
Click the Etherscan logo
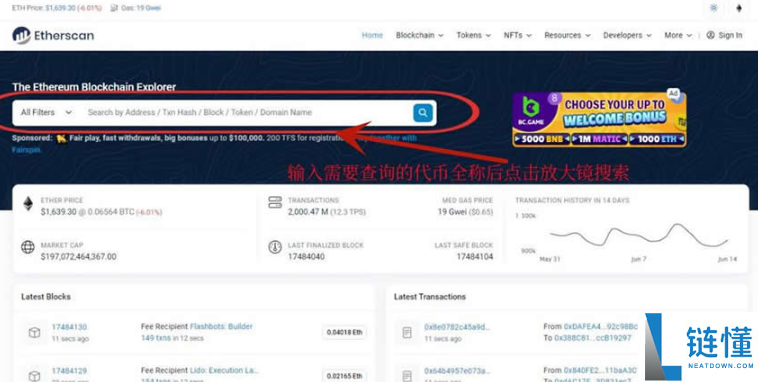click(x=53, y=35)
